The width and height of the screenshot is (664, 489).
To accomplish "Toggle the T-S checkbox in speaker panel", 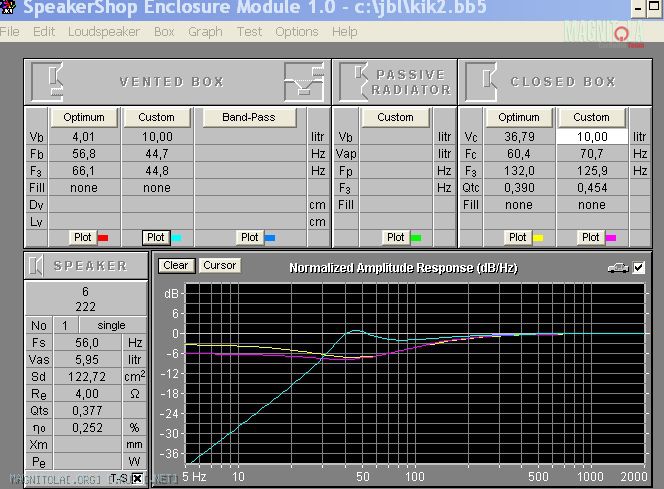I will (x=137, y=478).
